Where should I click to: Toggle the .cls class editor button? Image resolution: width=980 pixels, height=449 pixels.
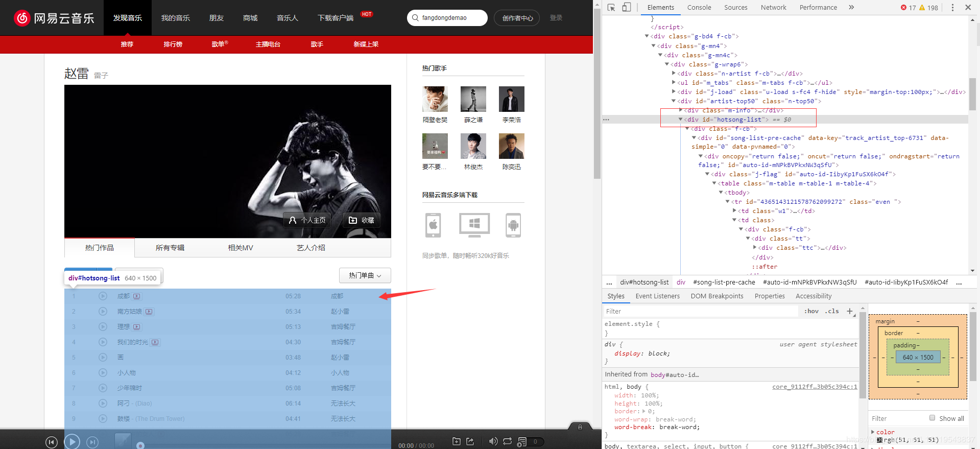coord(832,311)
